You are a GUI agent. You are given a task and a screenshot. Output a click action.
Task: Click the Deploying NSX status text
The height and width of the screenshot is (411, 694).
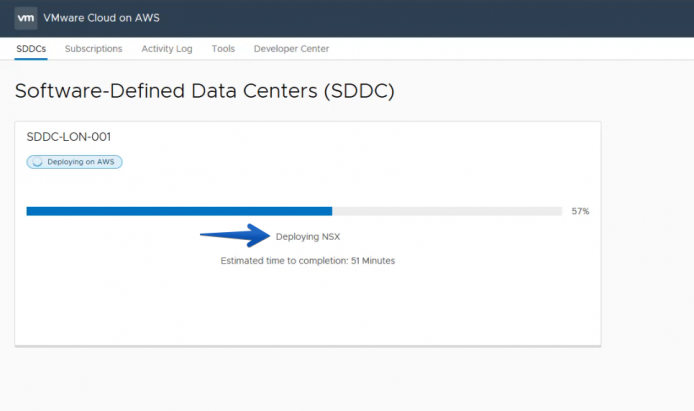point(308,237)
